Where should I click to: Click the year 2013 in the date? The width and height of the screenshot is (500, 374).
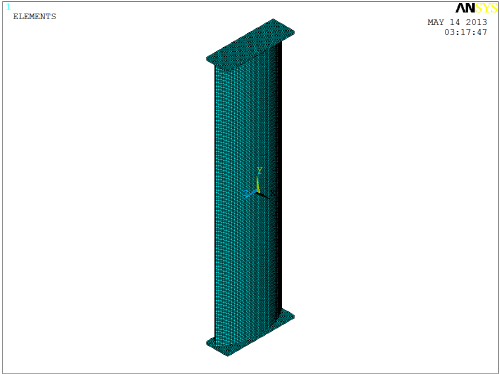(x=476, y=22)
